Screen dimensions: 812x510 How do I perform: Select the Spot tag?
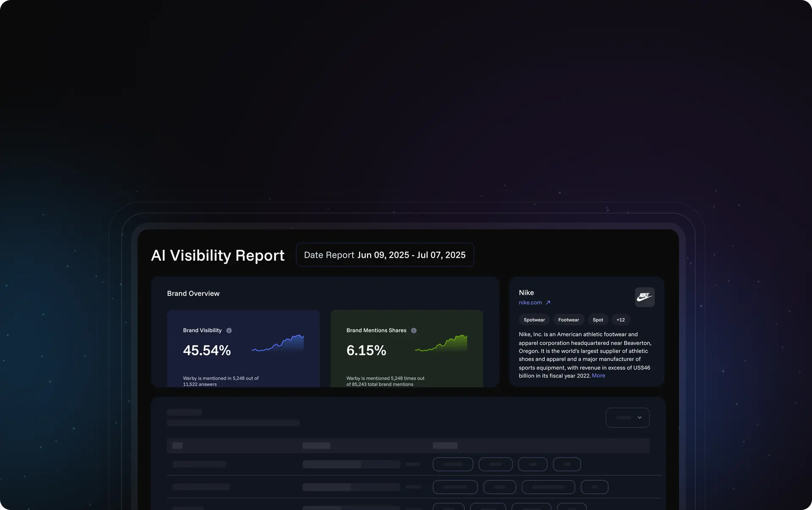click(598, 320)
